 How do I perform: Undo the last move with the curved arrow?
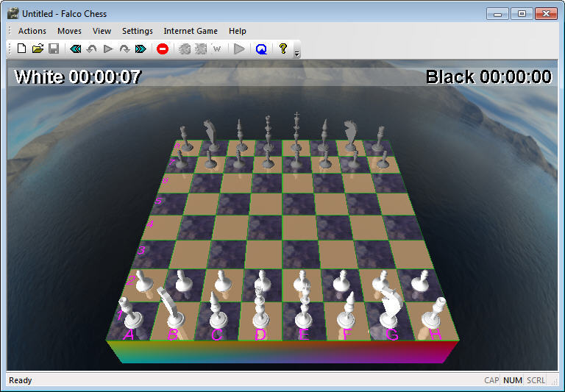tap(92, 49)
